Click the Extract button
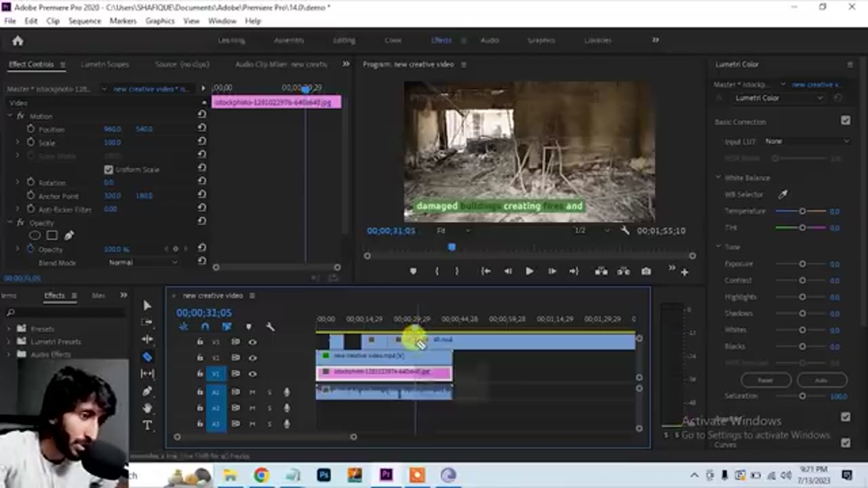The width and height of the screenshot is (868, 488). (623, 271)
